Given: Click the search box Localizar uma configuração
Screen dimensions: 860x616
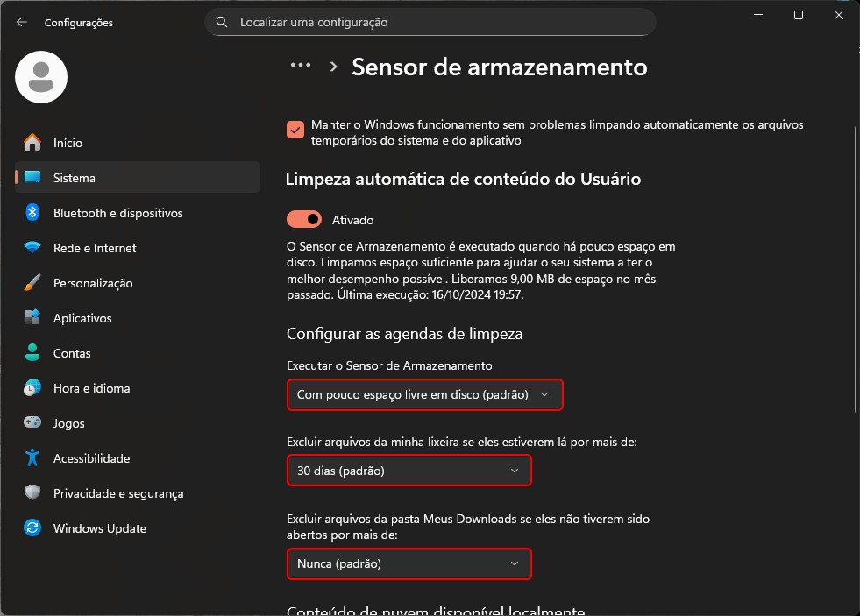Looking at the screenshot, I should 430,22.
